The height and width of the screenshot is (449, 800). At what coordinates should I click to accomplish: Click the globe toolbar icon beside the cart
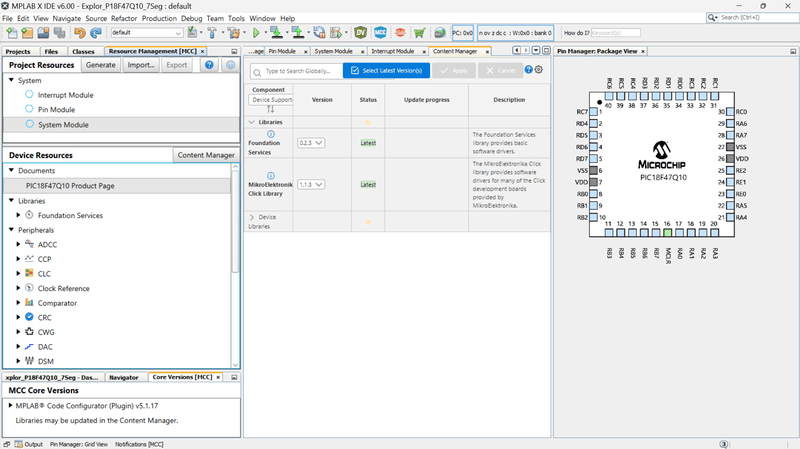[439, 33]
